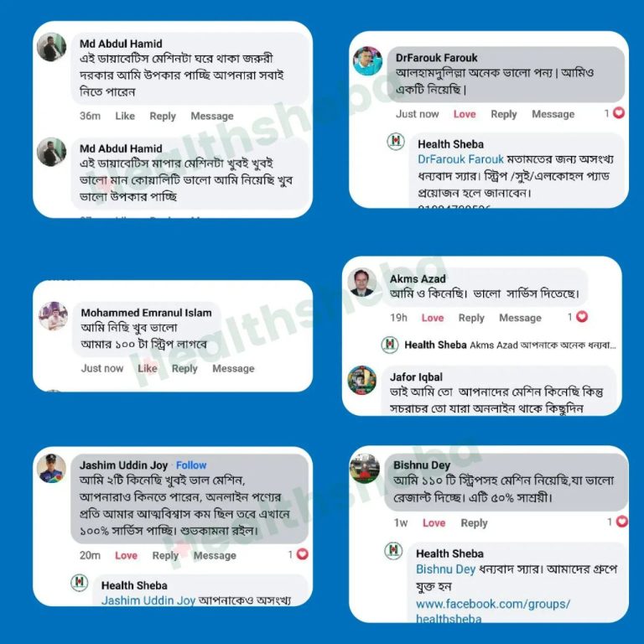The image size is (644, 644).
Task: Toggle Like on Mohammed Emranul Islam's comment
Action: click(147, 368)
